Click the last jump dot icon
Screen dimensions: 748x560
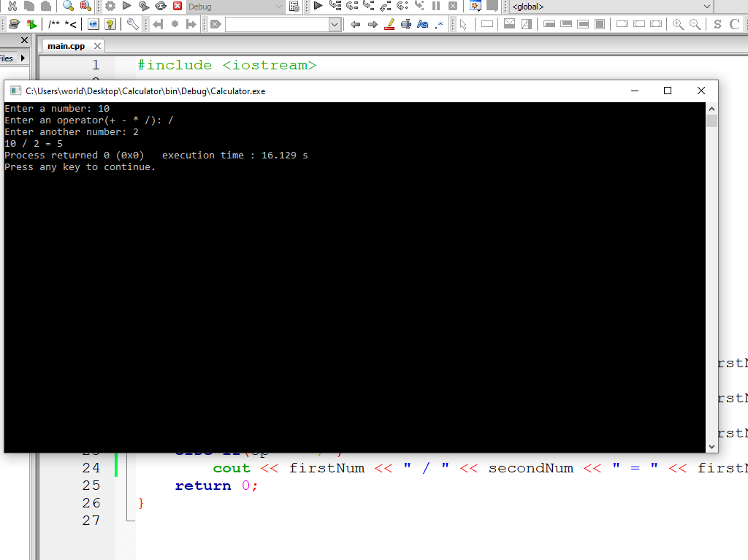(175, 24)
